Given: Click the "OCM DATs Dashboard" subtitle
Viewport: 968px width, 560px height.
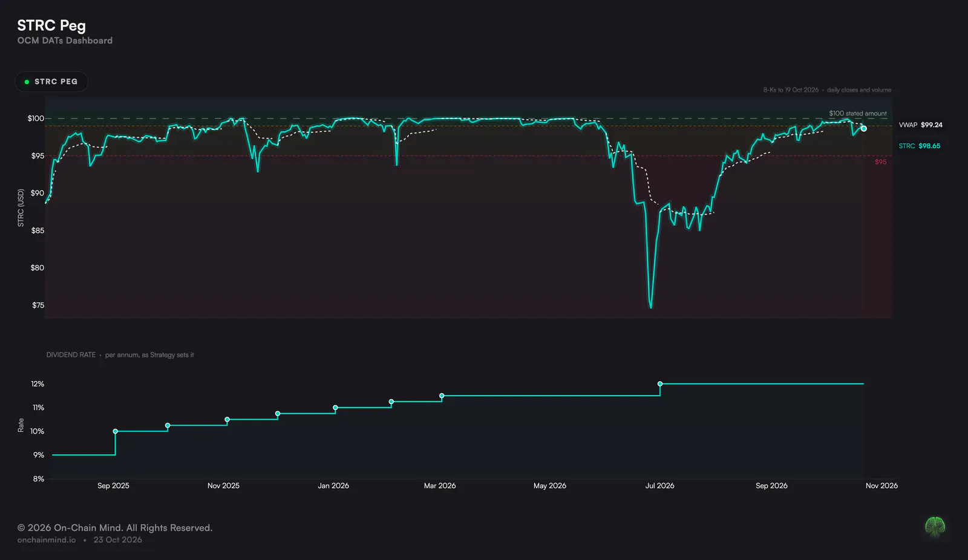Looking at the screenshot, I should point(65,41).
